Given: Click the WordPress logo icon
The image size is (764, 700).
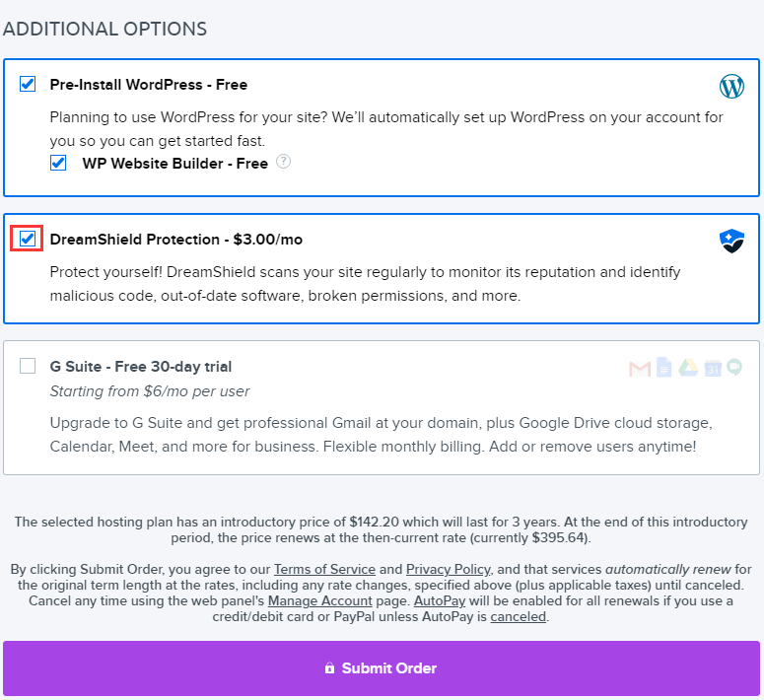Looking at the screenshot, I should click(731, 87).
